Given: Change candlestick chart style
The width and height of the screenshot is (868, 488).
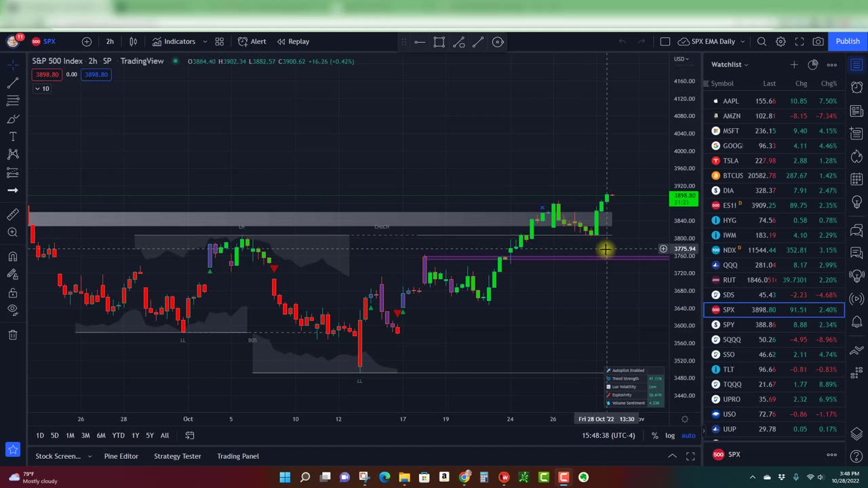Looking at the screenshot, I should [134, 41].
